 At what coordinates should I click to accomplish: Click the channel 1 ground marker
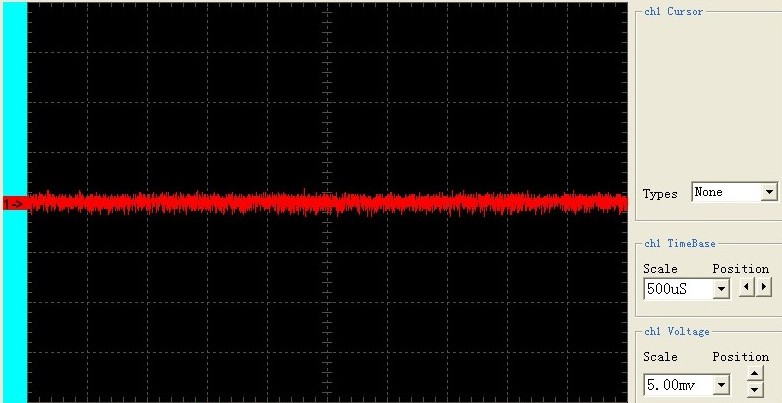pos(14,203)
